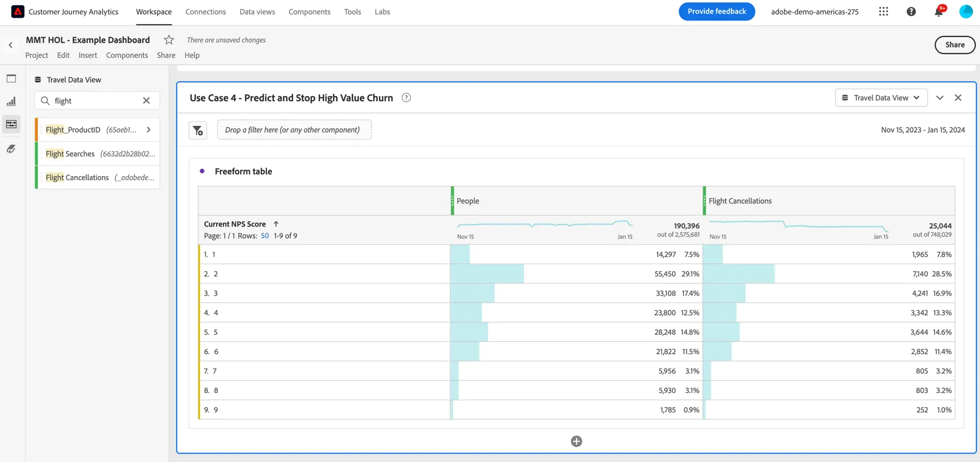Click the Travel Data View stack icon

pos(38,80)
